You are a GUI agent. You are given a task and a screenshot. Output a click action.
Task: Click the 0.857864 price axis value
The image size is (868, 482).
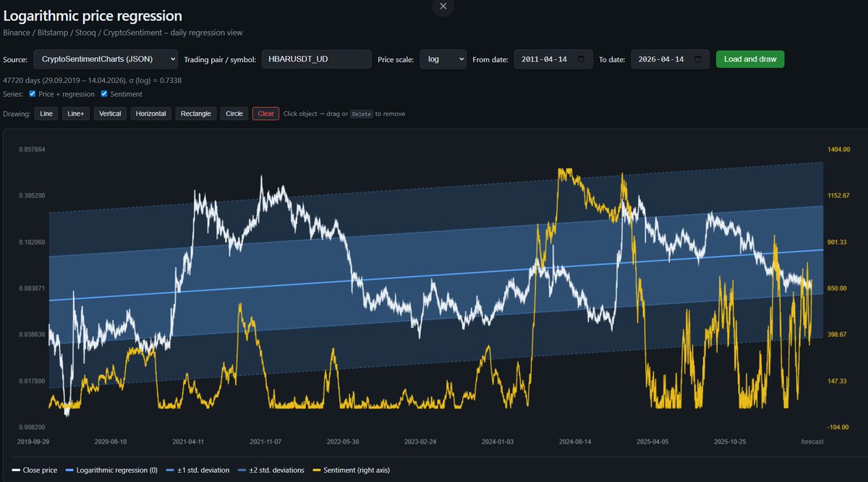click(x=31, y=150)
